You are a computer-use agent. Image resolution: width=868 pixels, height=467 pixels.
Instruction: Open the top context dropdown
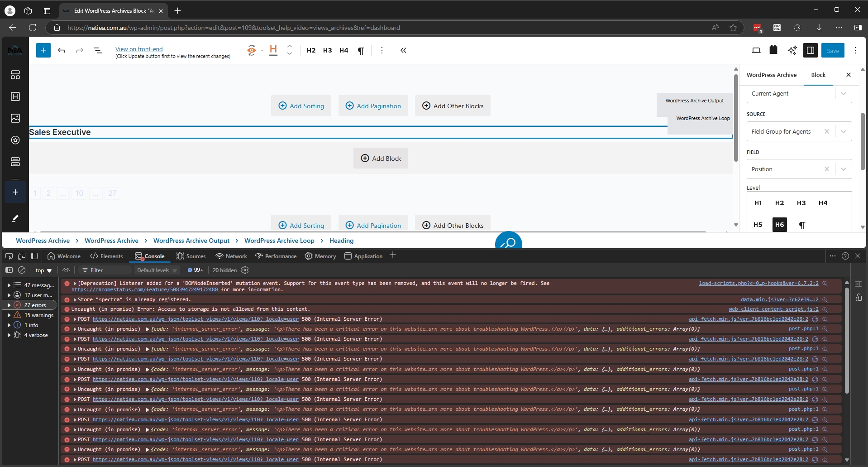coord(43,270)
